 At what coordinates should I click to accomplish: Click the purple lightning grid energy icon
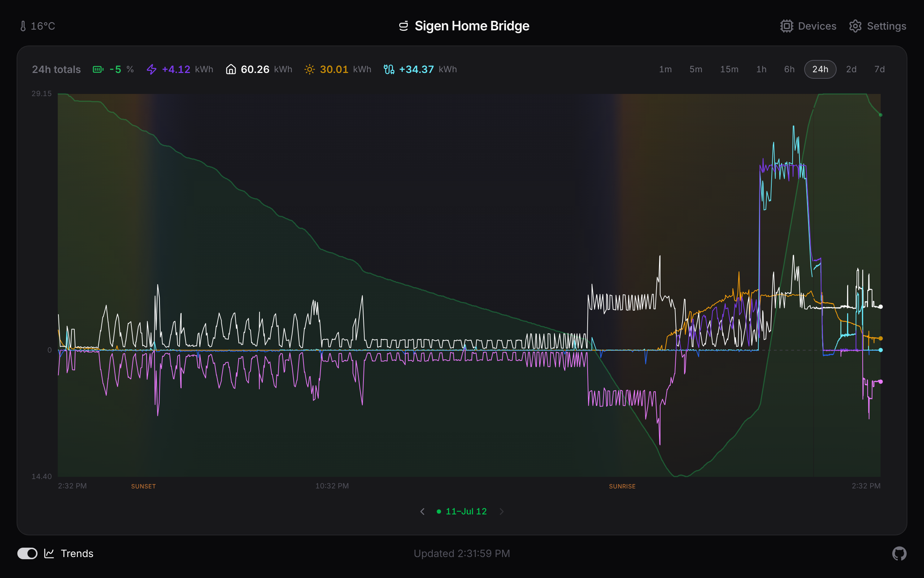click(x=152, y=69)
